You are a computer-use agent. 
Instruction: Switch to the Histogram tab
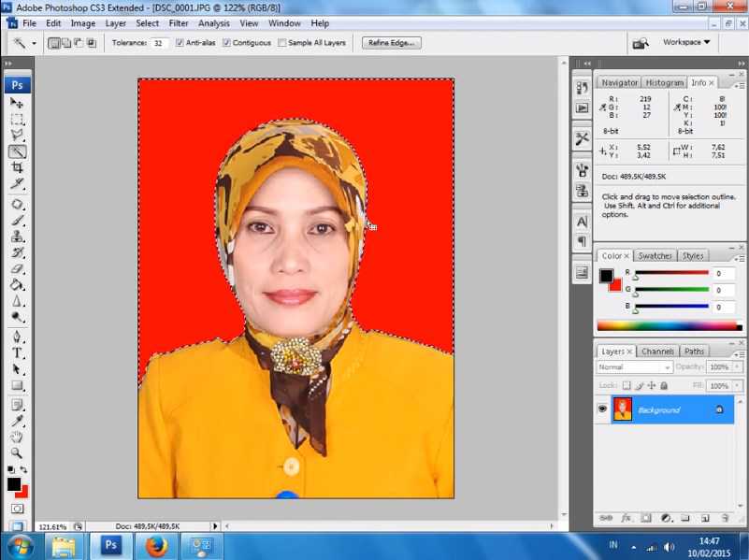(x=665, y=82)
